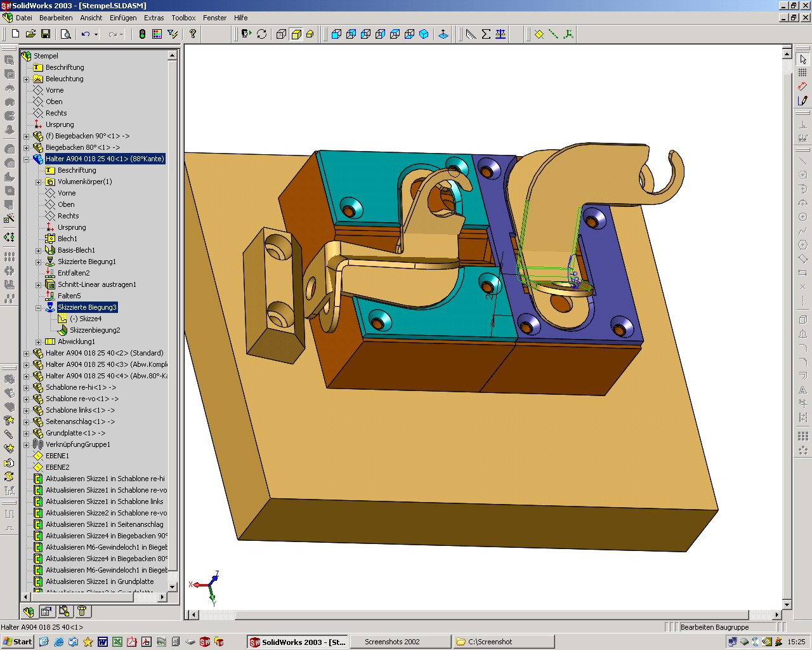Toggle the Shaded display mode
812x650 pixels.
tap(296, 34)
